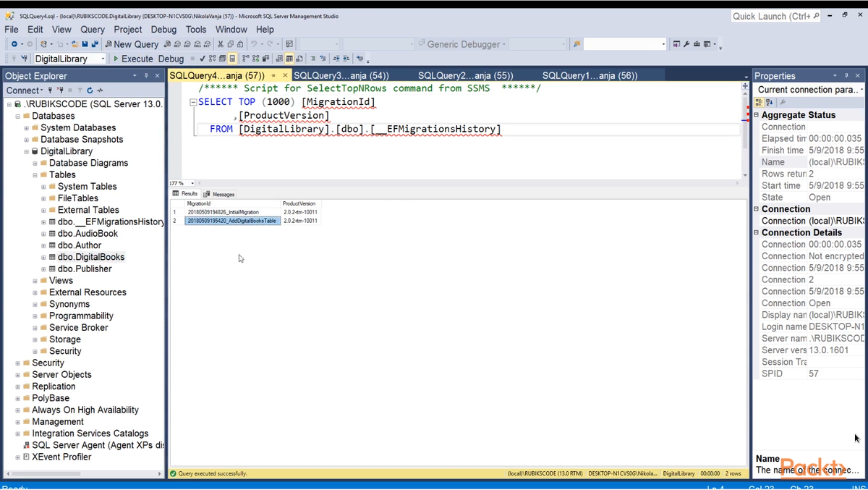Select the SQL Server Agent node
The image size is (868, 490).
click(98, 445)
